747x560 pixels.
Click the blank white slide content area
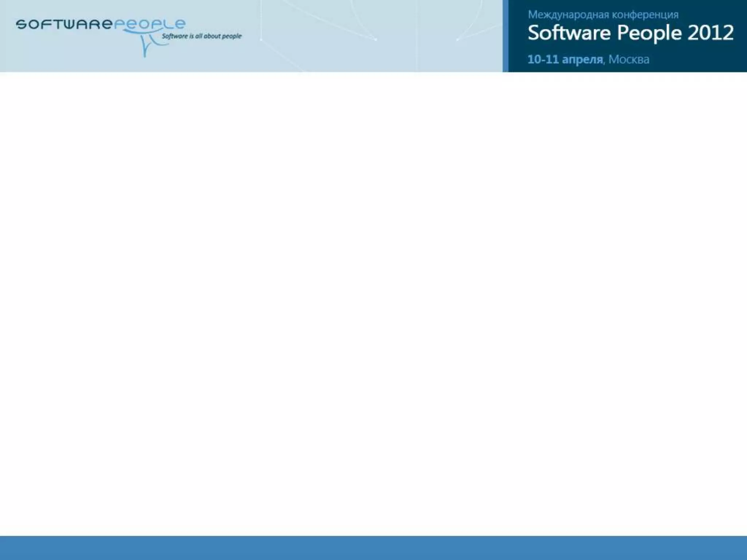tap(373, 303)
